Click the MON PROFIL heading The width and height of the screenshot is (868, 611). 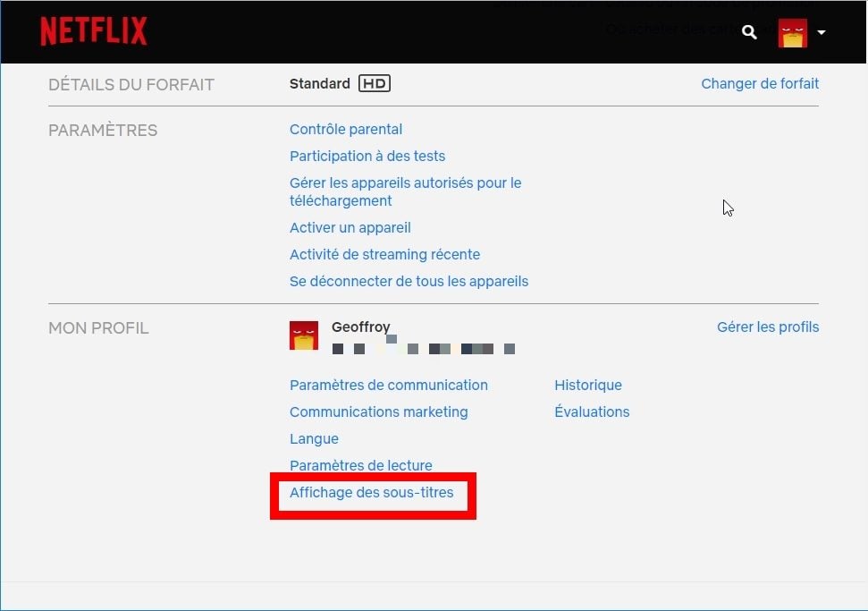tap(98, 328)
